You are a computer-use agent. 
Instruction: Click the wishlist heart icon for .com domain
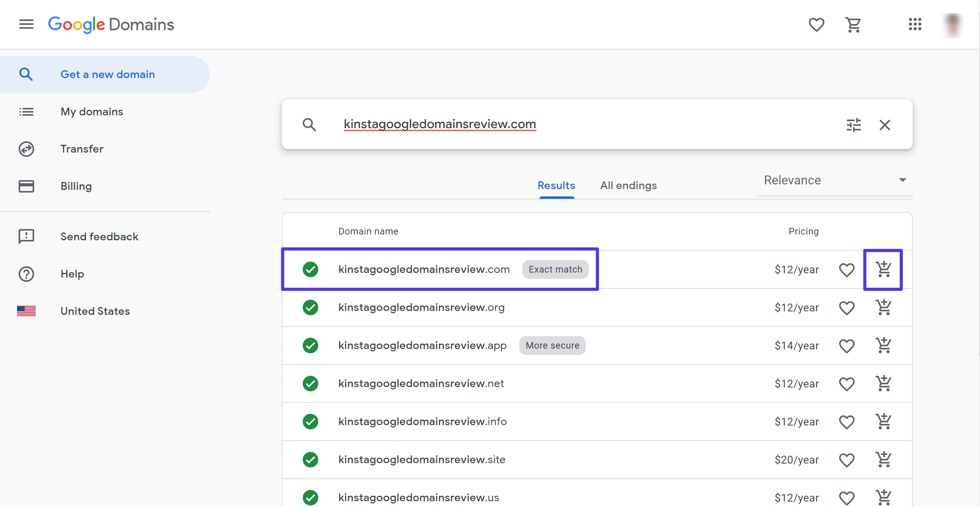pyautogui.click(x=847, y=269)
